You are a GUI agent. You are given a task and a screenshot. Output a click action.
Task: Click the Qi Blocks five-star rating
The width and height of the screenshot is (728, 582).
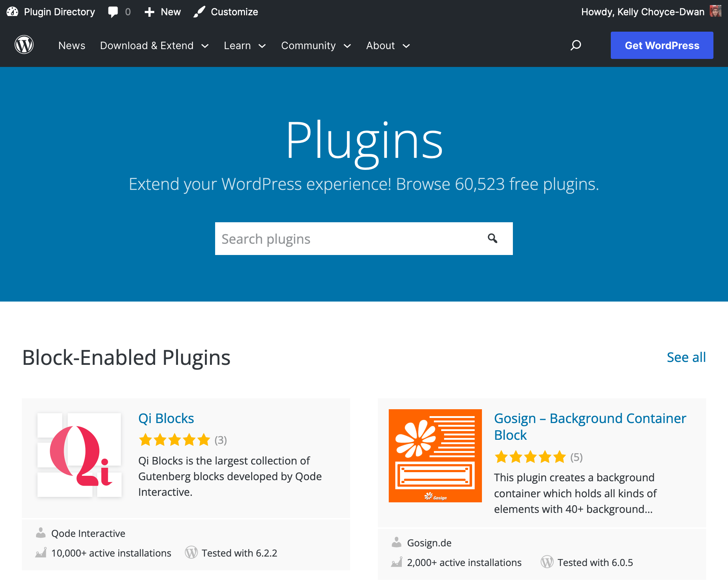pos(174,440)
